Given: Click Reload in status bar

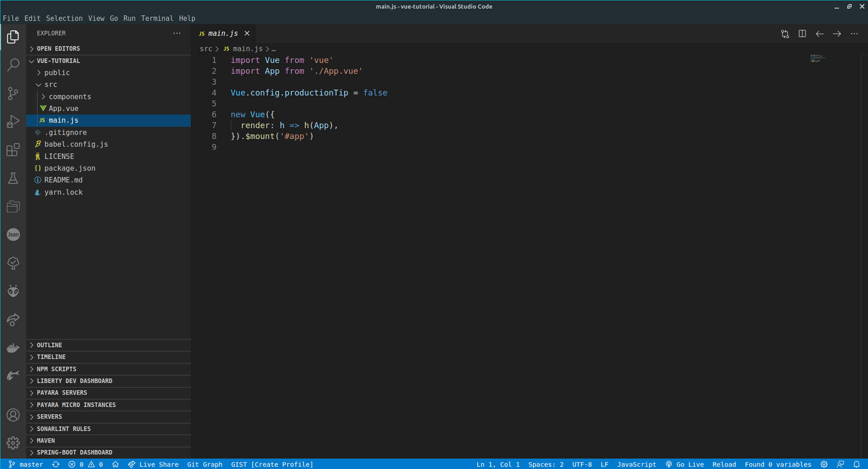Looking at the screenshot, I should click(724, 464).
